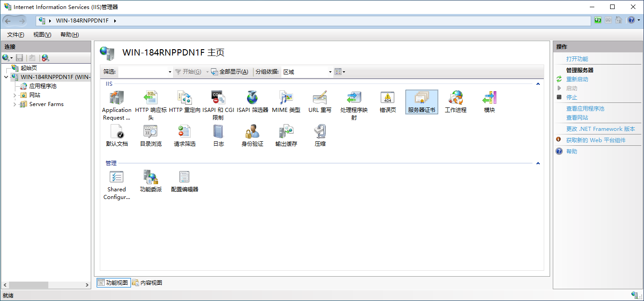Open 默认文档 feature
Screen dimensions: 644x301
coord(117,136)
